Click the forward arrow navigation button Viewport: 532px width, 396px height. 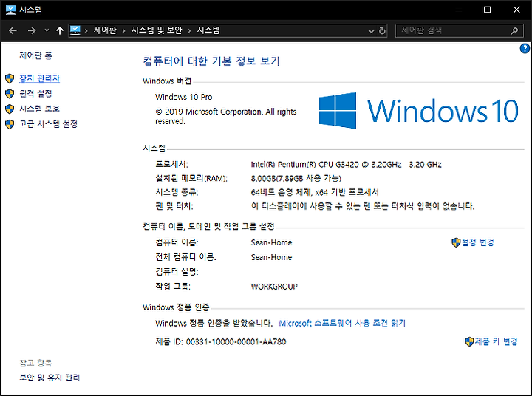pos(32,30)
